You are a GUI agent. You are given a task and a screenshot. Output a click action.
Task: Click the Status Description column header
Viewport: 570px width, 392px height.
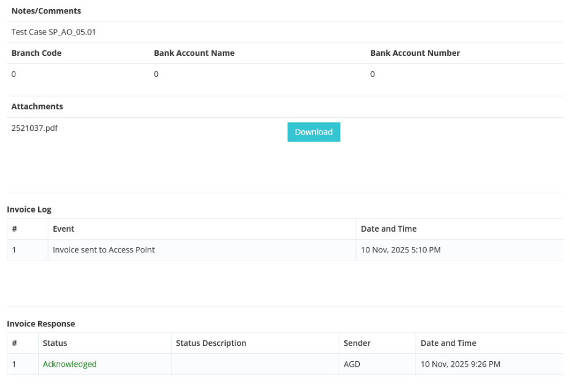tap(211, 343)
